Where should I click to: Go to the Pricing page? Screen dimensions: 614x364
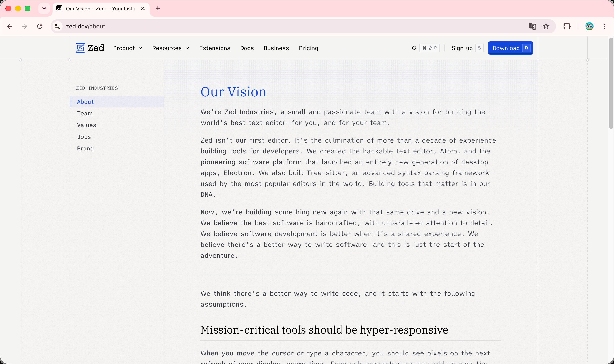(308, 48)
